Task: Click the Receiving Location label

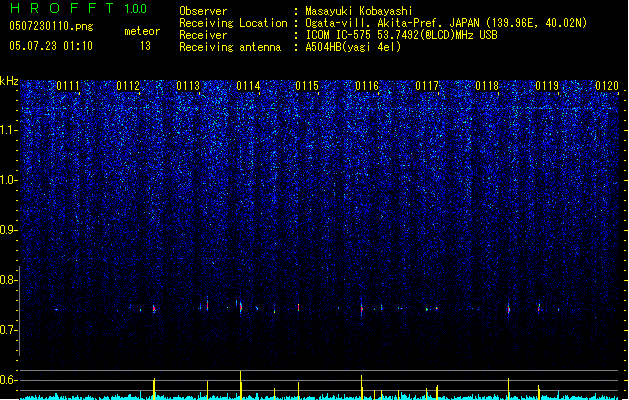Action: [233, 23]
